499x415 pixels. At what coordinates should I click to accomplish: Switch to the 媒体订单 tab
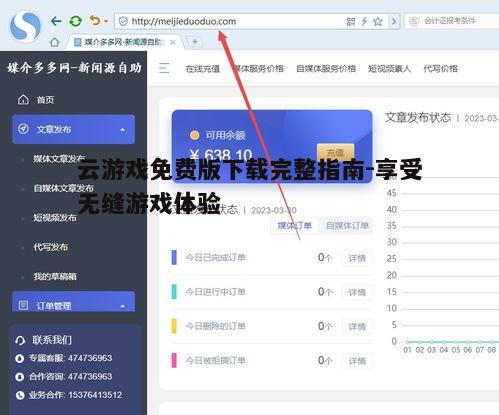[294, 226]
